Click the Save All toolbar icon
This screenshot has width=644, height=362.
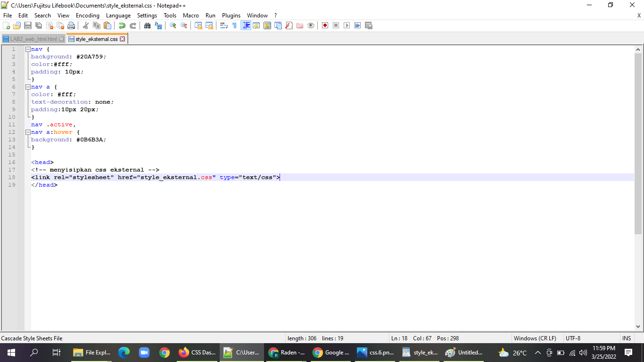click(x=39, y=25)
